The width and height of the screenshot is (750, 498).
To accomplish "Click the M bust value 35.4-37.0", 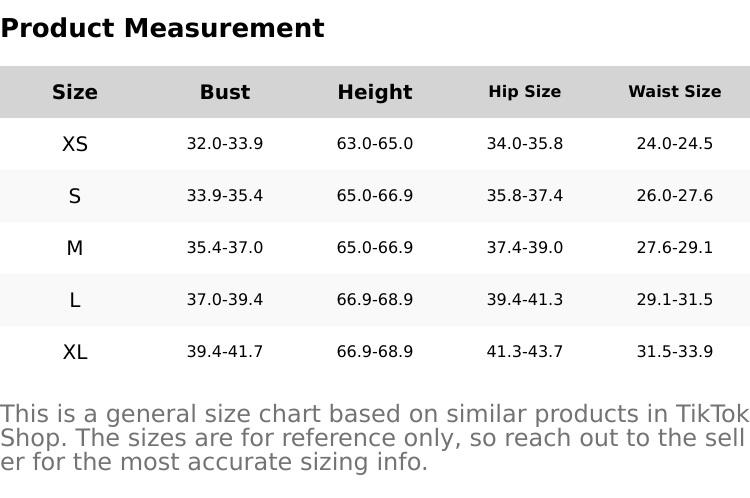I will point(225,248).
